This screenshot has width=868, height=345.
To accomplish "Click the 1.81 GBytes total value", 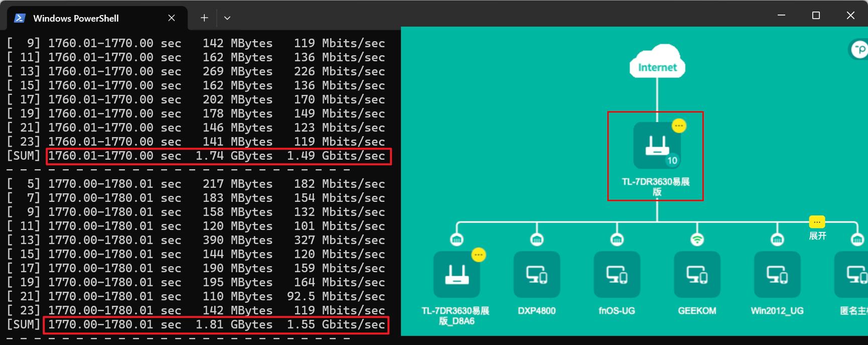I will click(x=234, y=324).
